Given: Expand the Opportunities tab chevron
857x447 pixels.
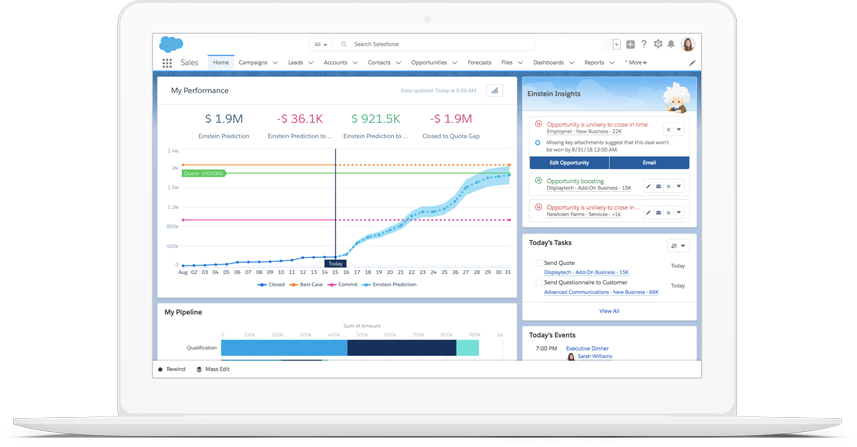Looking at the screenshot, I should click(x=455, y=63).
